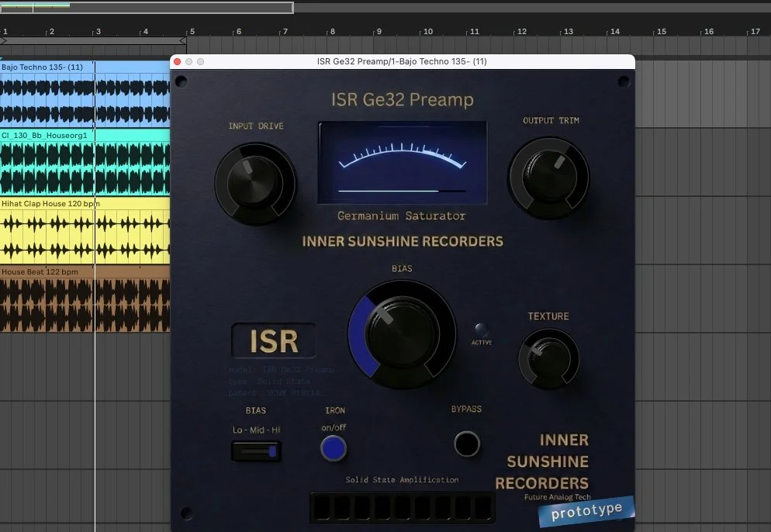
Task: Engage the BYPASS button
Action: click(466, 444)
